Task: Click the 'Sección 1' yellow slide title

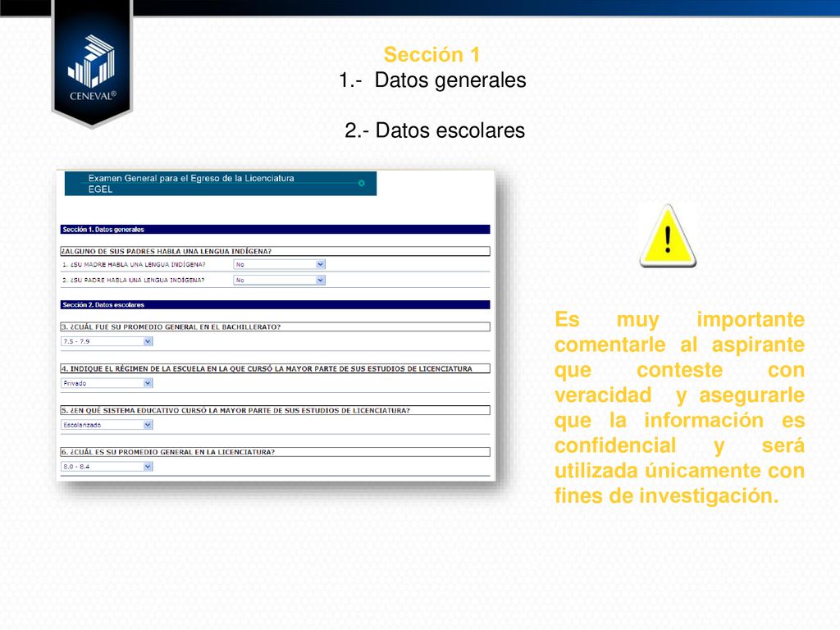Action: [431, 55]
